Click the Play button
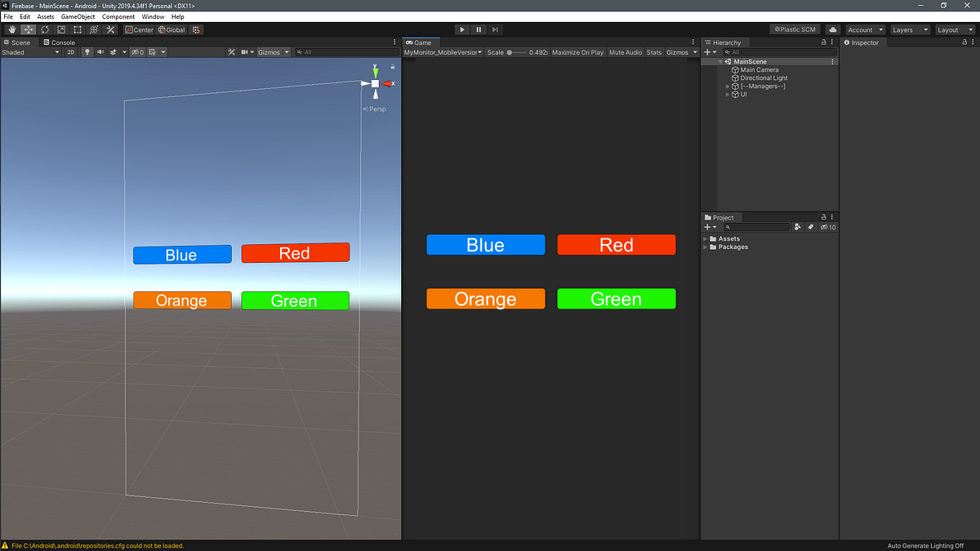Screen dimensions: 980x551 point(462,29)
